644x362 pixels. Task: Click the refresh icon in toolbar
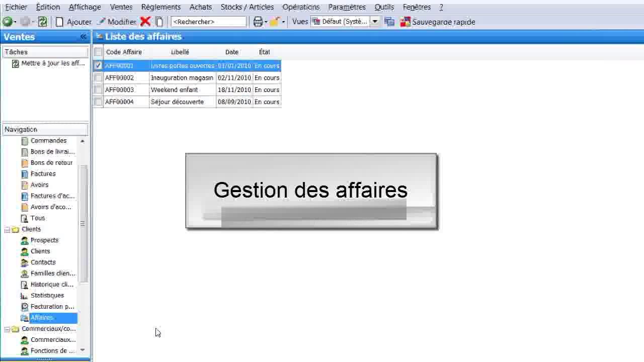42,22
